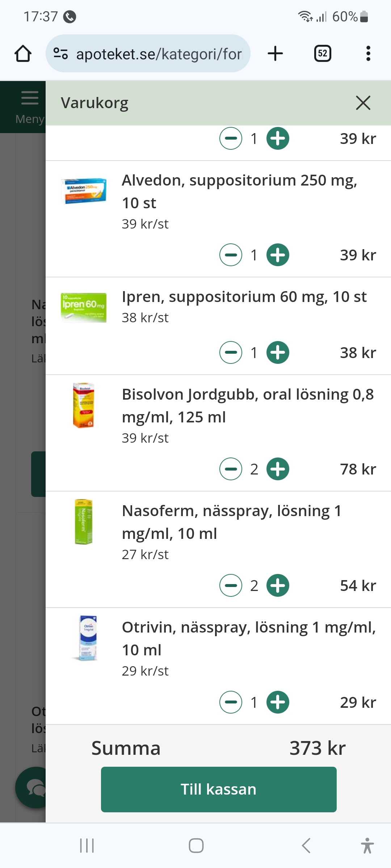Open the browser three-dot menu
Screen dimensions: 391x868
coord(368,54)
